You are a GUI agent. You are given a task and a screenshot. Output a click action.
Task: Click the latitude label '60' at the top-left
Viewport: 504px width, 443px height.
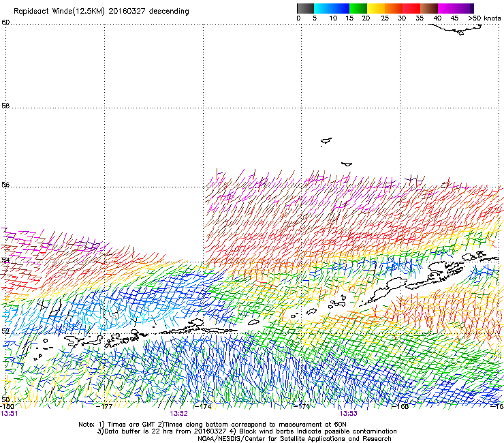tap(5, 22)
